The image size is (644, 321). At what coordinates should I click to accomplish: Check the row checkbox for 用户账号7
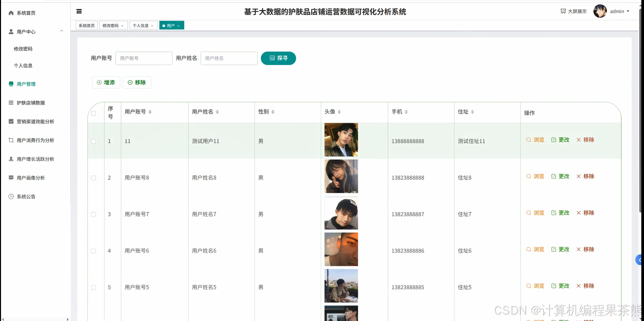[93, 214]
